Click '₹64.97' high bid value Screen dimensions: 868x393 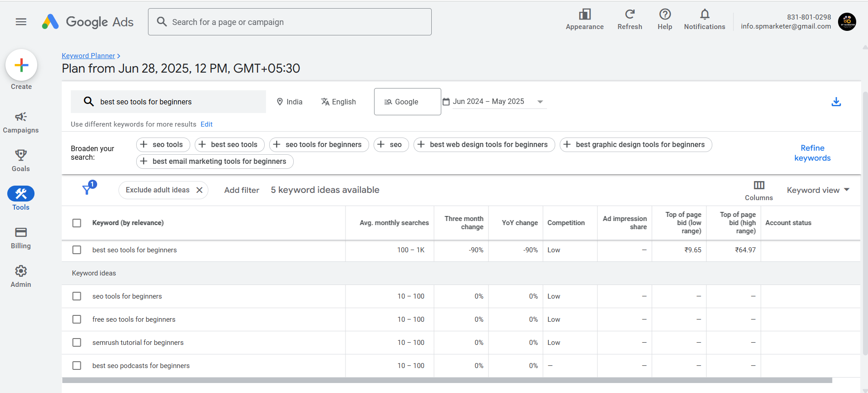coord(745,250)
